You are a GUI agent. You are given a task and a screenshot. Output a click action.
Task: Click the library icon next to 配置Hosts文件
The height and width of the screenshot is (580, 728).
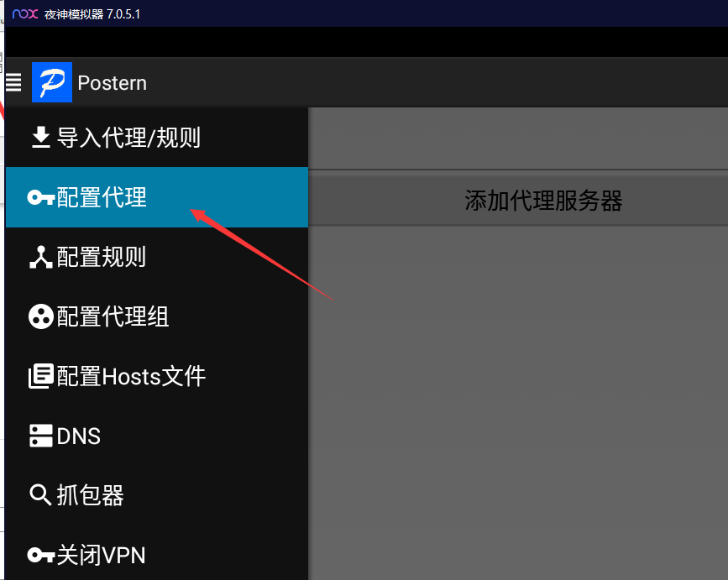(x=40, y=377)
